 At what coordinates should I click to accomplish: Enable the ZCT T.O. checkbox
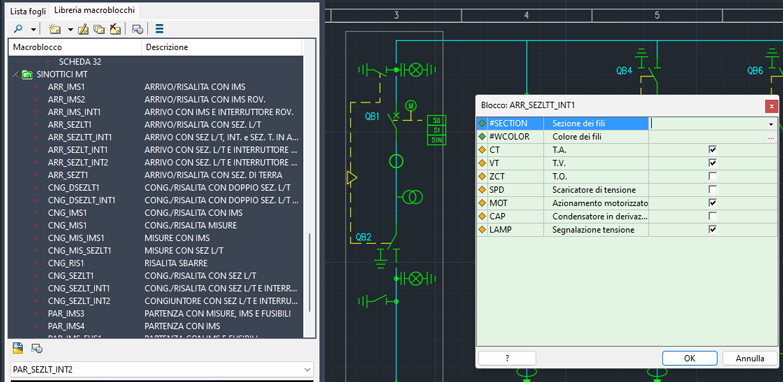(x=713, y=176)
